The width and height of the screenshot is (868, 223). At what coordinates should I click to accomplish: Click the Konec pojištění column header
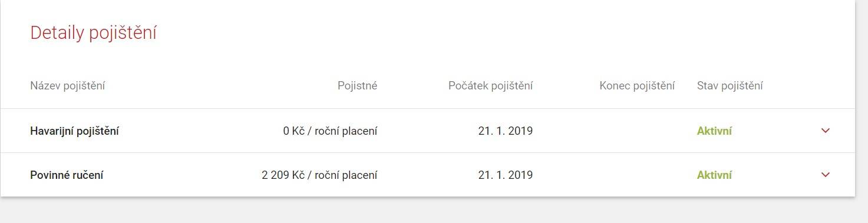pyautogui.click(x=637, y=86)
